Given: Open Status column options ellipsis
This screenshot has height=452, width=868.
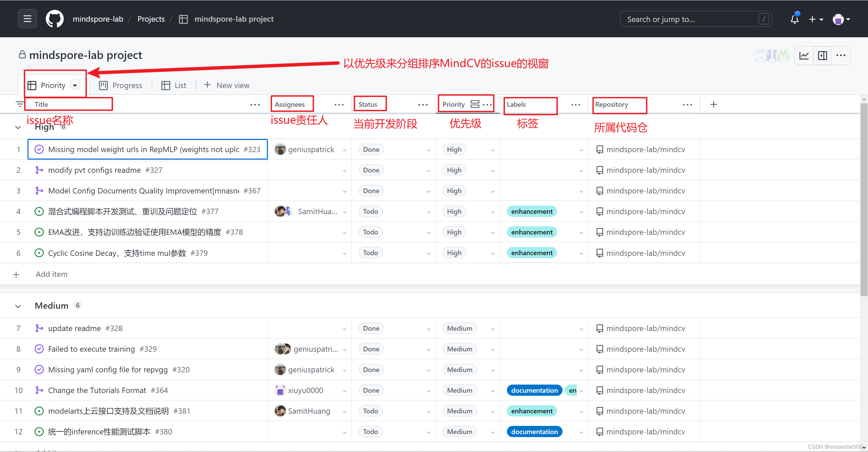Looking at the screenshot, I should pos(423,105).
